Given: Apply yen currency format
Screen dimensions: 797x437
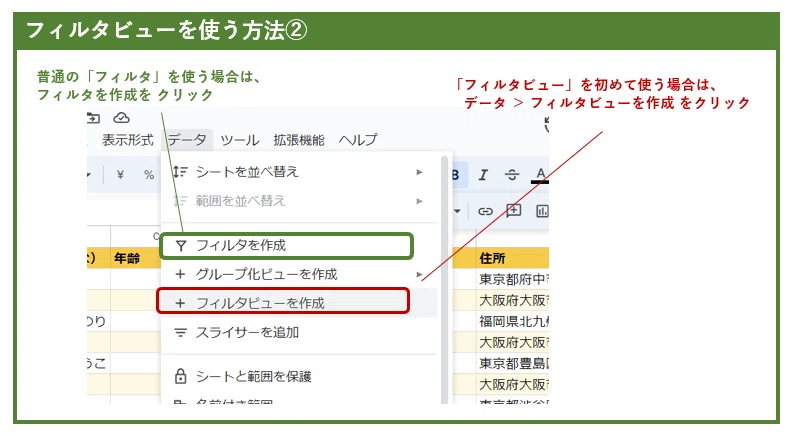Looking at the screenshot, I should click(120, 175).
